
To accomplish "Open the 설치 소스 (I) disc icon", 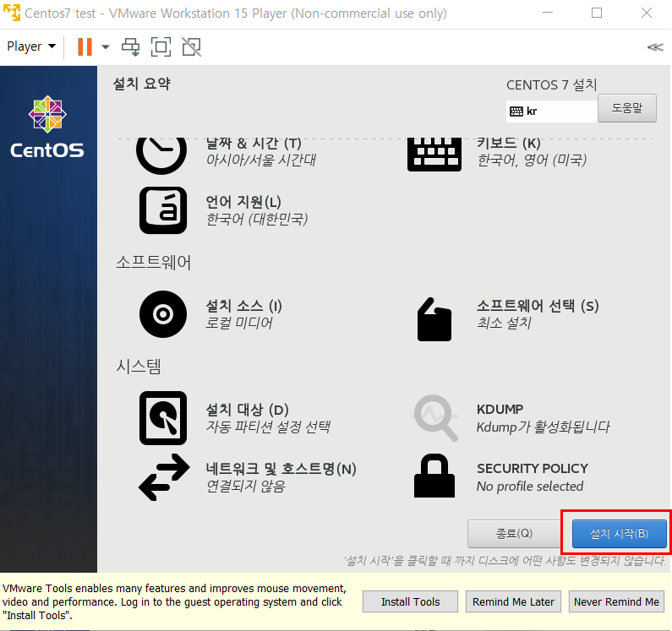I will click(163, 314).
